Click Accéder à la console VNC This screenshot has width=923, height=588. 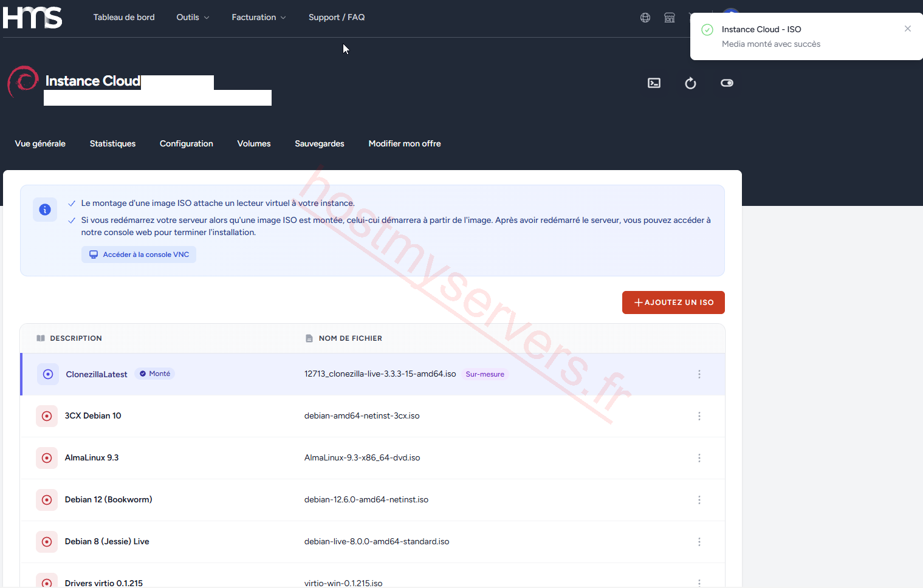(139, 255)
